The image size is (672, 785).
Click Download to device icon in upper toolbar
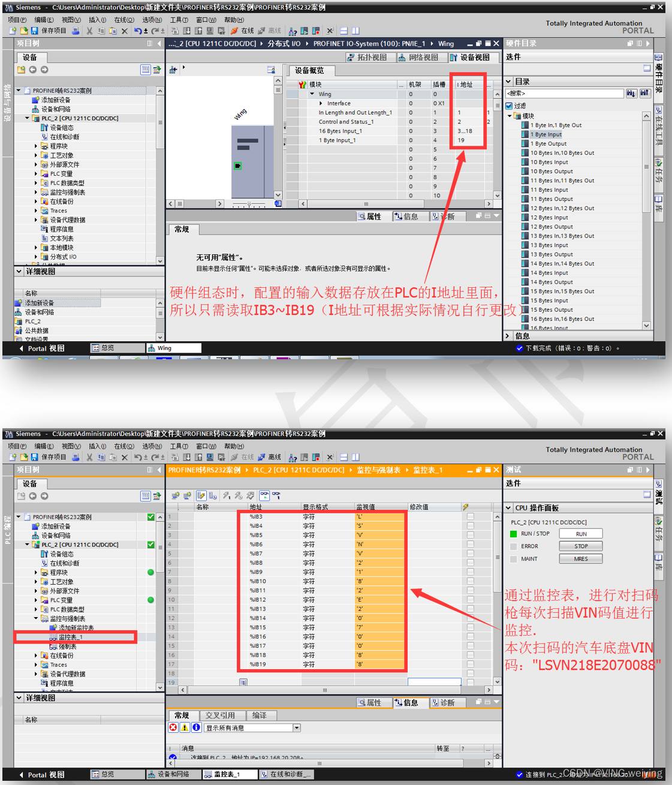pyautogui.click(x=186, y=31)
